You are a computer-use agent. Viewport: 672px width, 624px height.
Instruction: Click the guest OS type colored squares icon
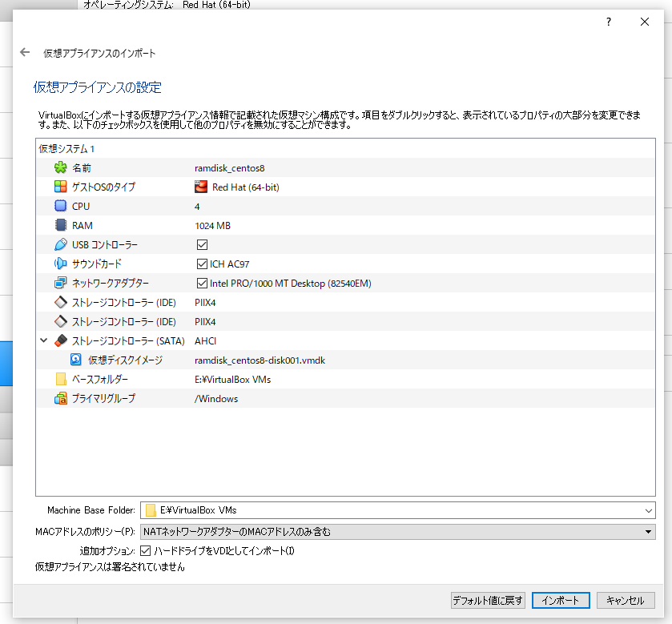tap(60, 187)
